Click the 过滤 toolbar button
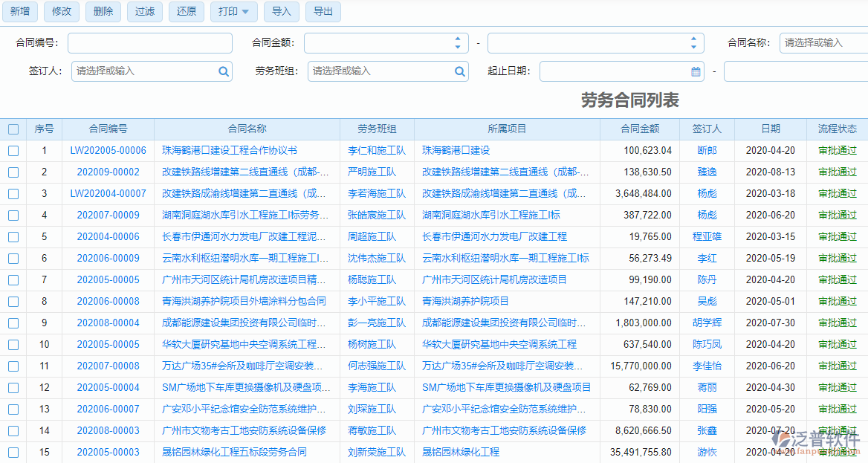 pos(145,11)
